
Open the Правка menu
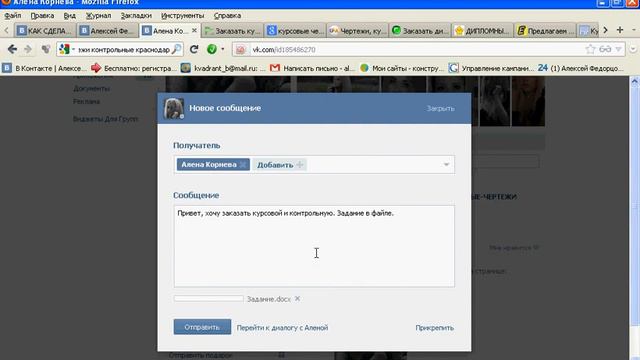coord(42,16)
